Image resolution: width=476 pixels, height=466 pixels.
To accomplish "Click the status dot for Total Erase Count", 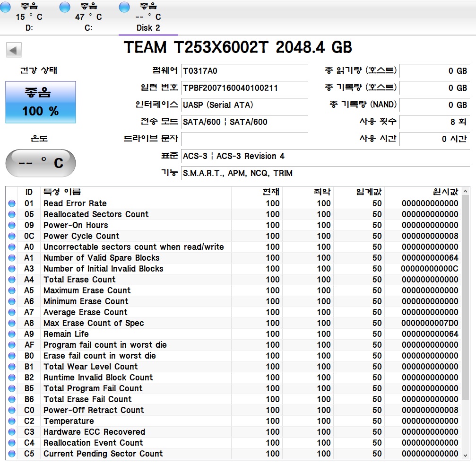I will [x=12, y=280].
